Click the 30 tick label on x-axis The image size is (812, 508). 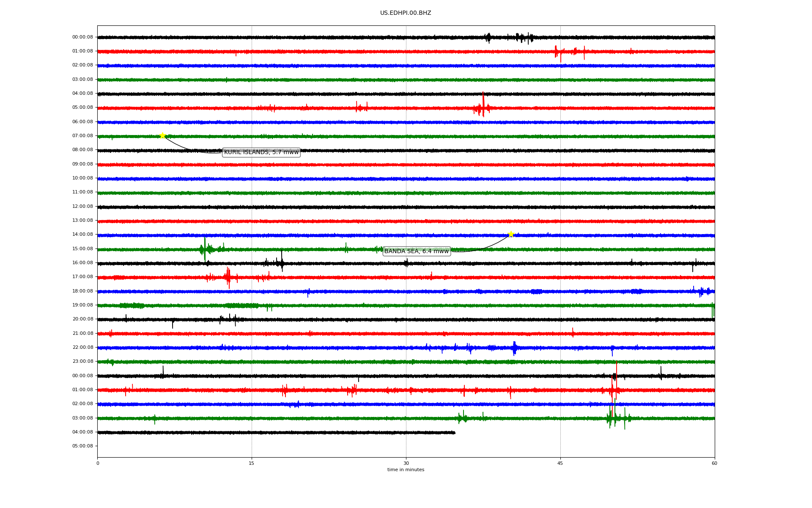point(406,463)
